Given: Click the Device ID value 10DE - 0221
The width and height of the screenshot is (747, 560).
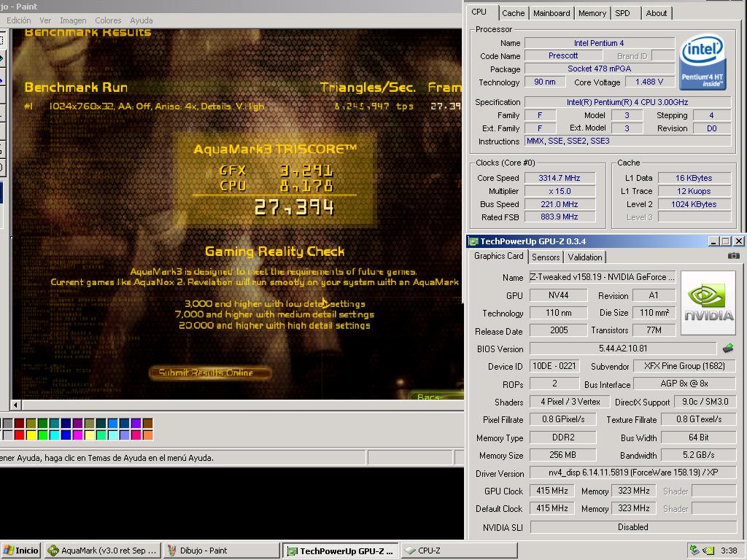Looking at the screenshot, I should [554, 366].
